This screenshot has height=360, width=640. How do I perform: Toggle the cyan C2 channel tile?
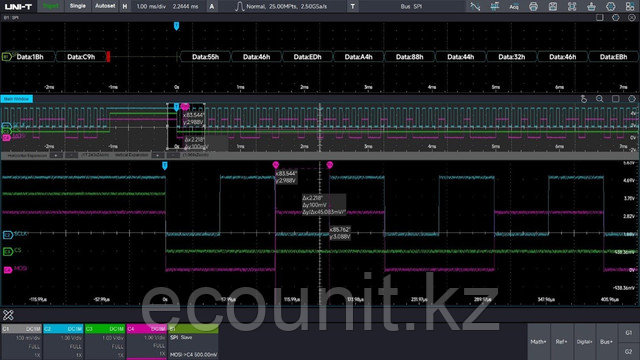tap(63, 329)
